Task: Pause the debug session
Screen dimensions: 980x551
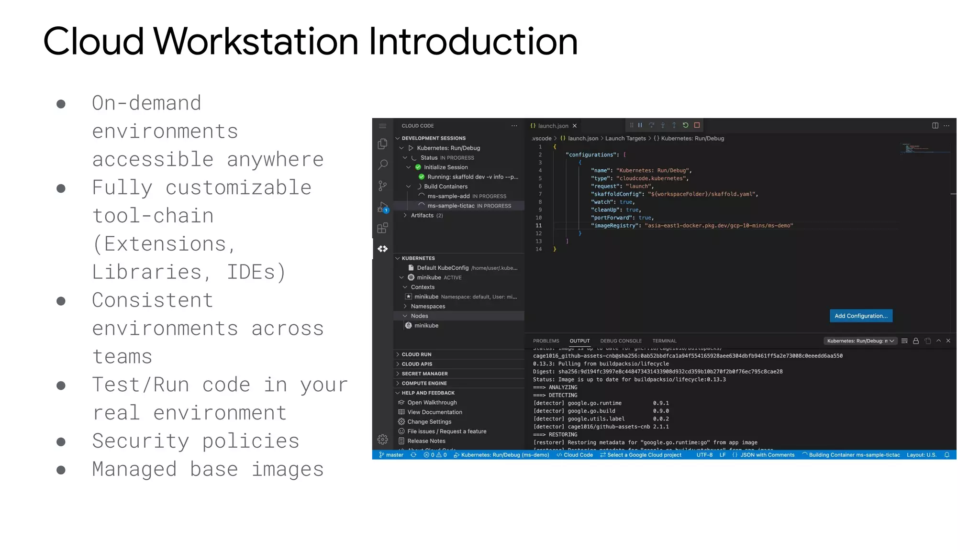Action: [640, 125]
